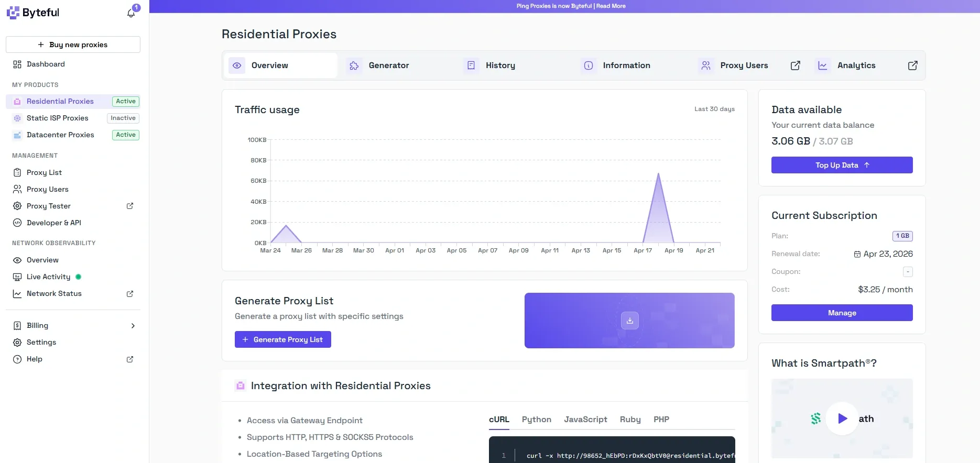Click Top Up Data button
The height and width of the screenshot is (463, 980).
pyautogui.click(x=842, y=165)
